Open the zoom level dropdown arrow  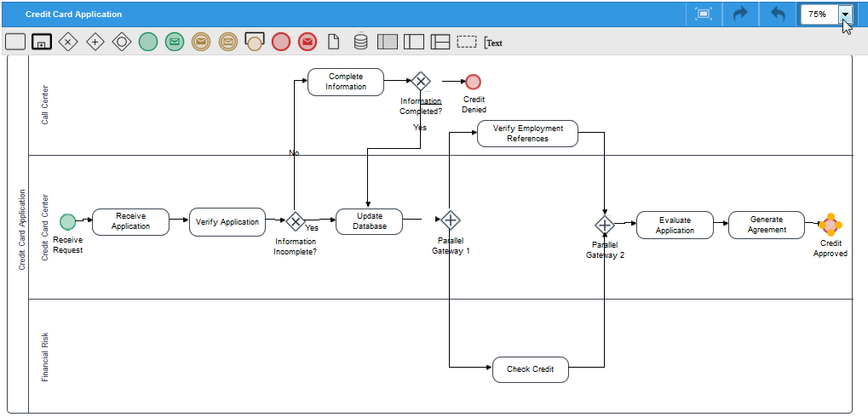[x=845, y=14]
